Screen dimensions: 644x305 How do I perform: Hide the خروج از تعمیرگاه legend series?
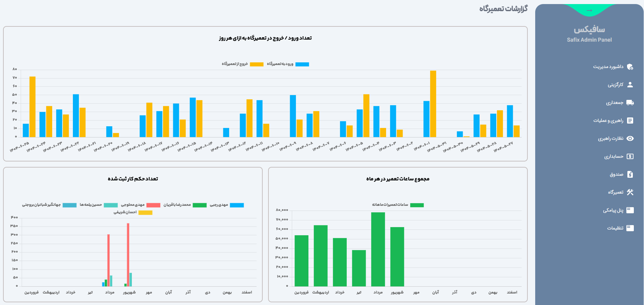pyautogui.click(x=257, y=64)
